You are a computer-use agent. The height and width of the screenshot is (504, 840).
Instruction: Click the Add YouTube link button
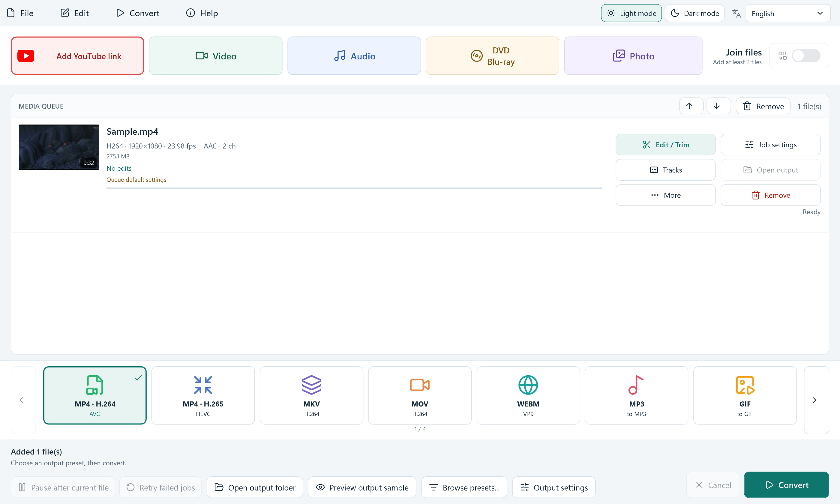pos(77,56)
